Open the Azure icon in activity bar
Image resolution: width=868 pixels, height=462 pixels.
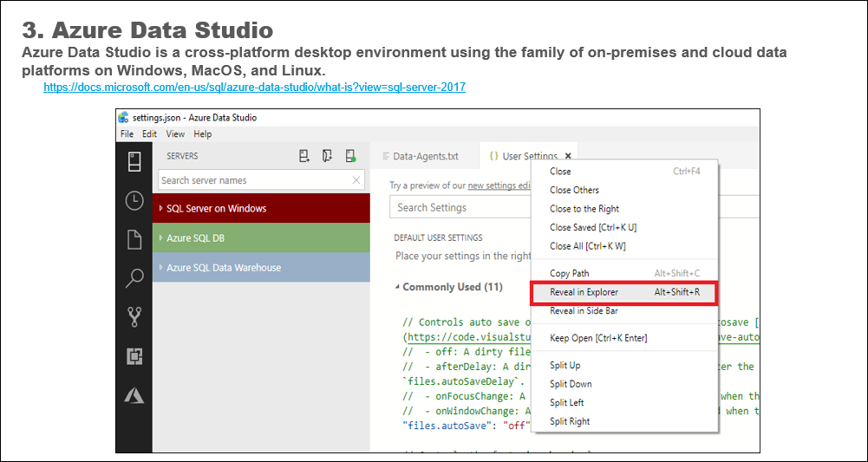tap(134, 395)
